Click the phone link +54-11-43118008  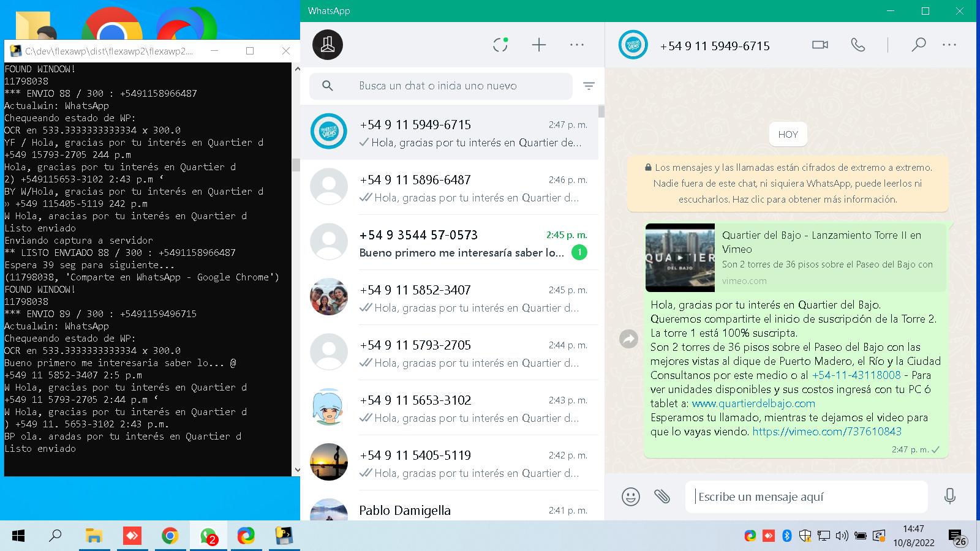pyautogui.click(x=856, y=375)
